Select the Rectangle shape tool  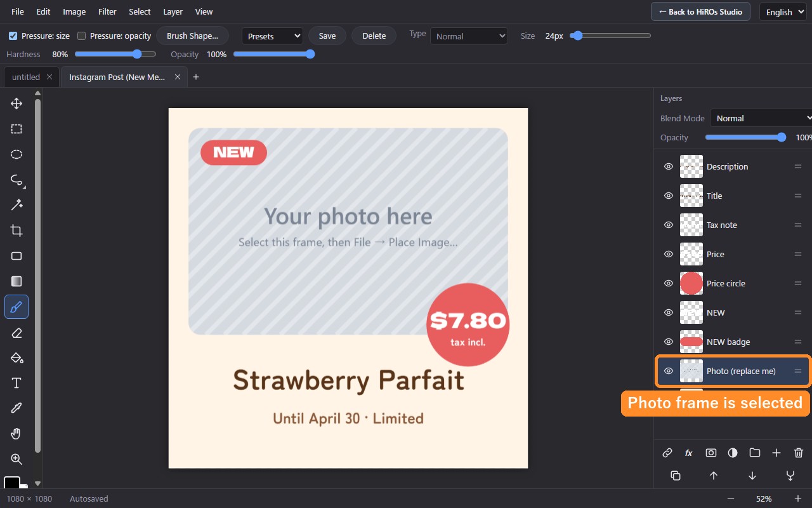coord(16,256)
